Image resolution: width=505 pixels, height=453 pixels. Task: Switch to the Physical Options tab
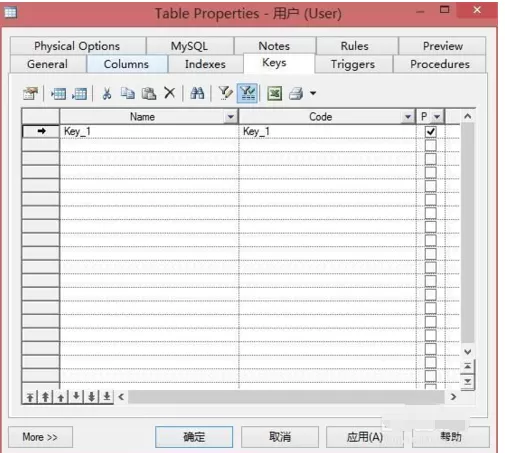point(77,46)
